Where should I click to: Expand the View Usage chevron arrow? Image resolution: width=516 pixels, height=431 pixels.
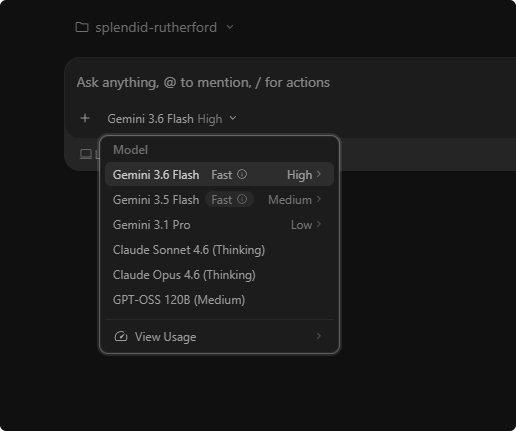coord(319,336)
